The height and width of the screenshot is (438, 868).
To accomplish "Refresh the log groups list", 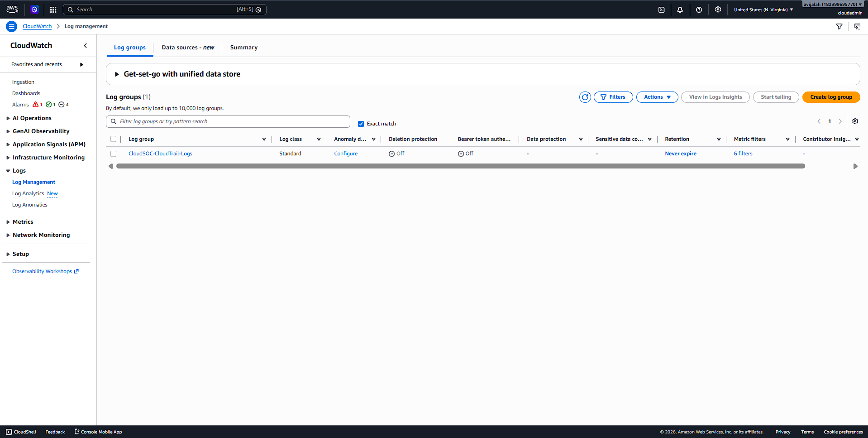I will point(585,97).
